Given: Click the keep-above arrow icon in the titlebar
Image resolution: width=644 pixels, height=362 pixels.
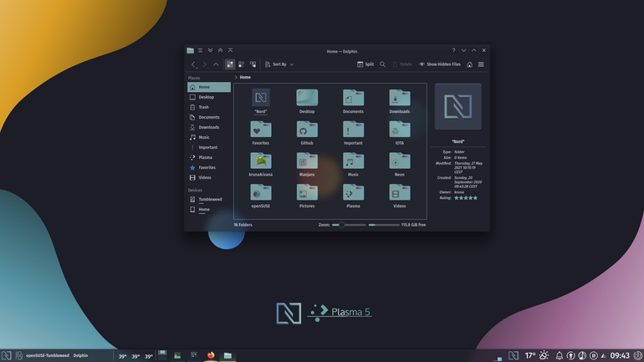Looking at the screenshot, I should (x=230, y=50).
